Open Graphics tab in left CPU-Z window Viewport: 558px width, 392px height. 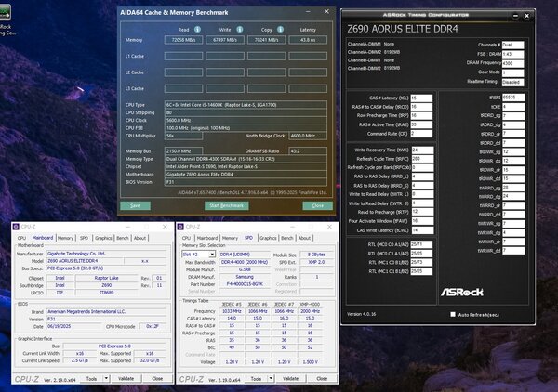point(103,238)
